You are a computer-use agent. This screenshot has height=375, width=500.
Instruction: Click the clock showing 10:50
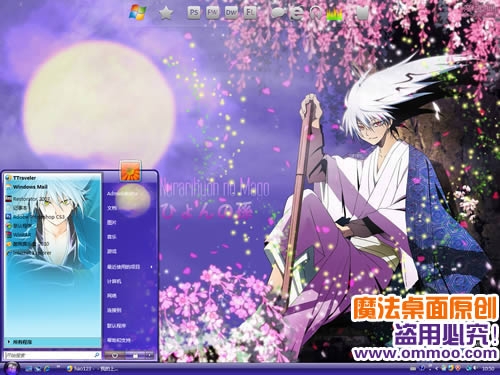(x=488, y=369)
